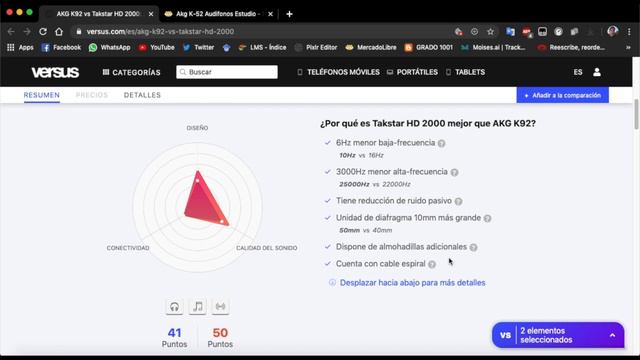Open the GRADO 1001 bookmark
Screen dimensions: 640x360
(429, 47)
